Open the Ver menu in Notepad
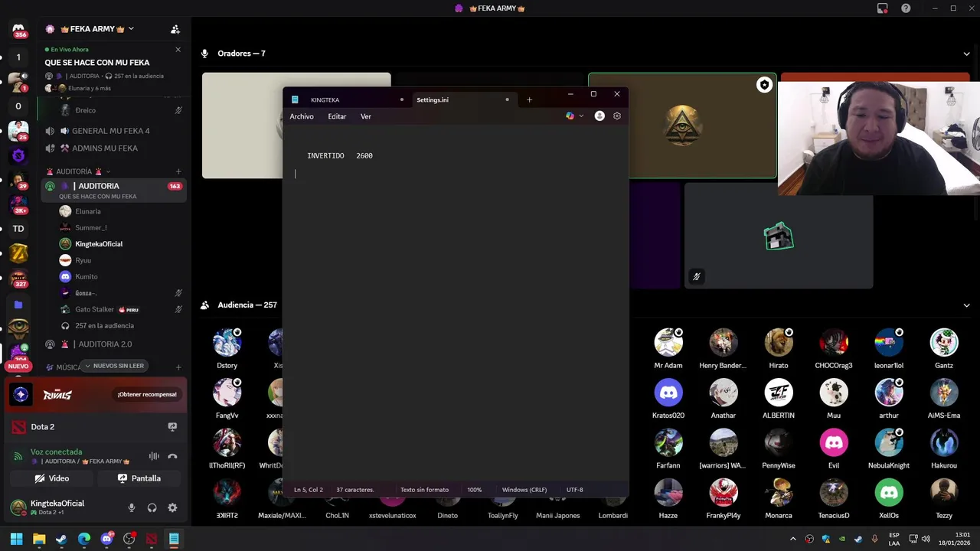Viewport: 980px width, 551px height. coord(366,116)
